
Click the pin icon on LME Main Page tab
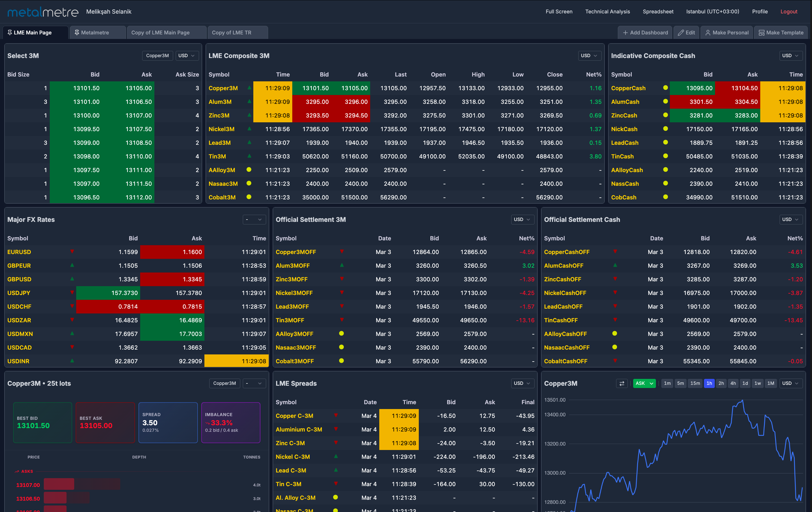(x=9, y=32)
